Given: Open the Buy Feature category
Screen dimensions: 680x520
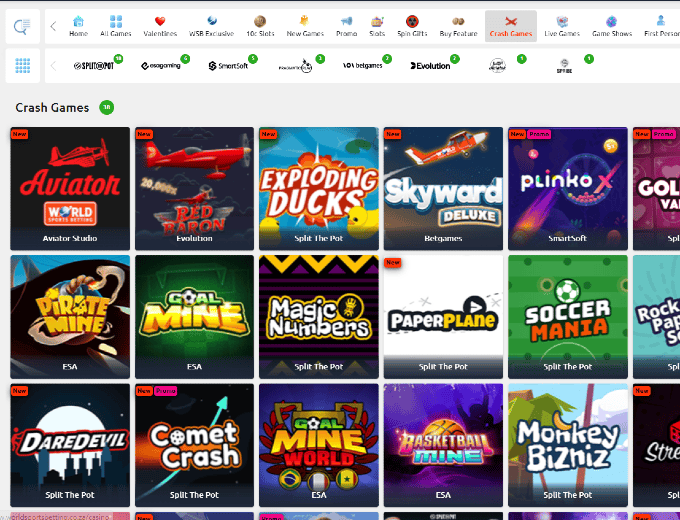Looking at the screenshot, I should [458, 26].
